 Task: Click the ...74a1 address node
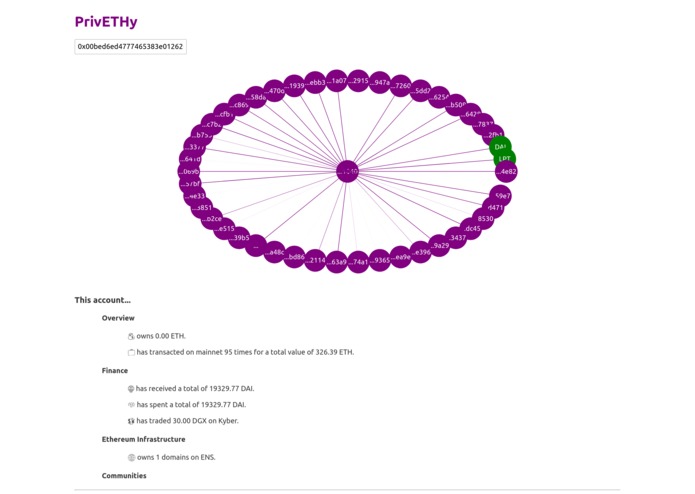click(x=358, y=262)
